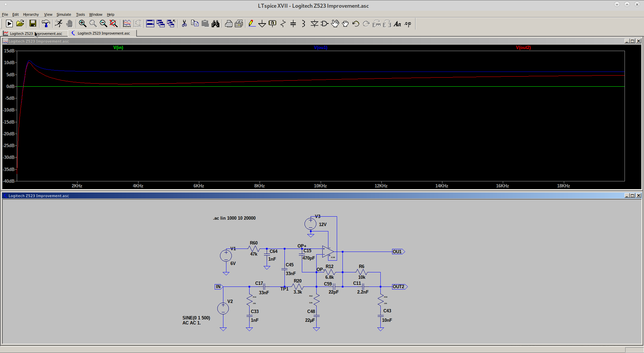The width and height of the screenshot is (644, 353).
Task: Click the New Schematic toolbar icon
Action: click(9, 24)
